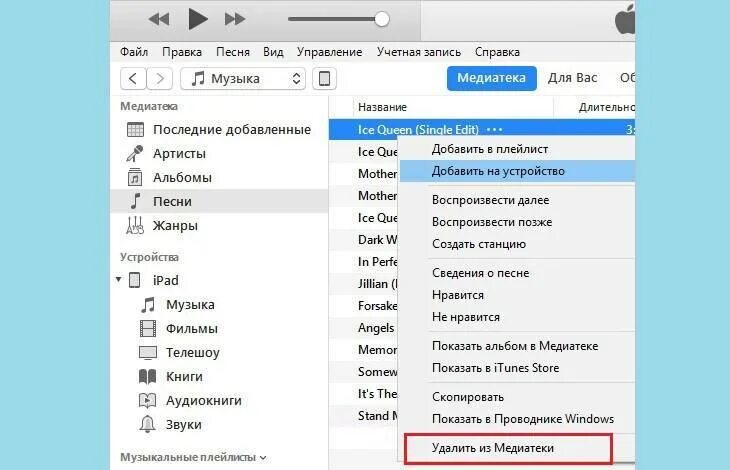730x470 pixels.
Task: Select the Memor song row
Action: coord(364,349)
